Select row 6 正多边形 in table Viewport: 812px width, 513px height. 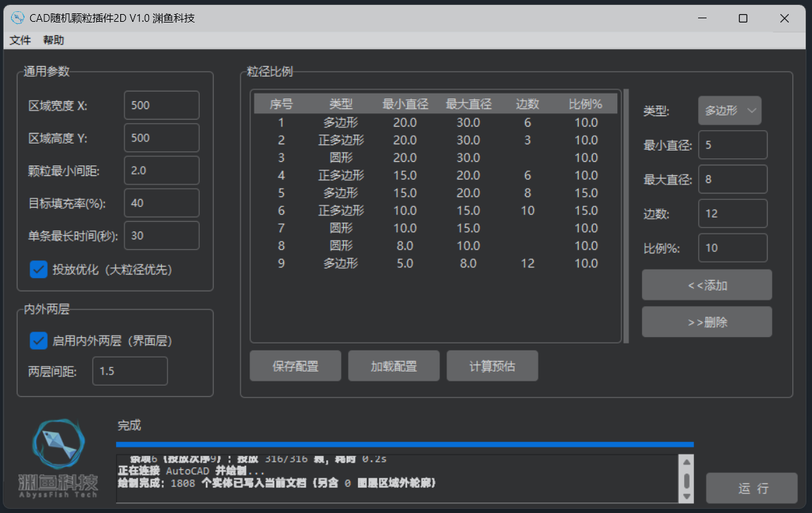(x=435, y=211)
